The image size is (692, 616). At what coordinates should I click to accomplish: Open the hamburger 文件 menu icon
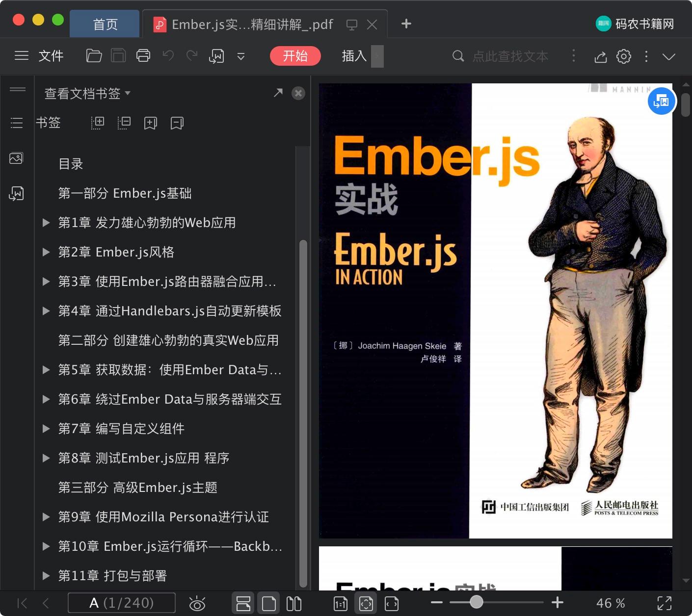click(x=22, y=56)
